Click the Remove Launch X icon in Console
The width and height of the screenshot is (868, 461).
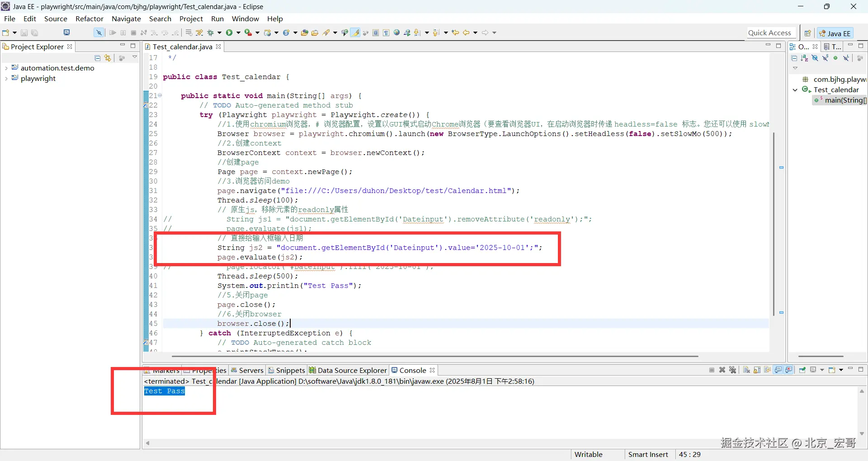pos(722,370)
